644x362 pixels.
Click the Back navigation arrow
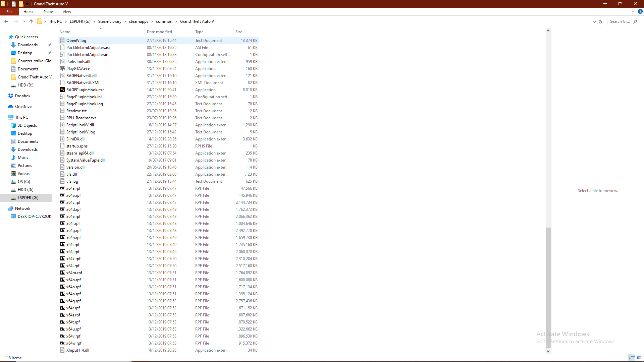pos(6,21)
